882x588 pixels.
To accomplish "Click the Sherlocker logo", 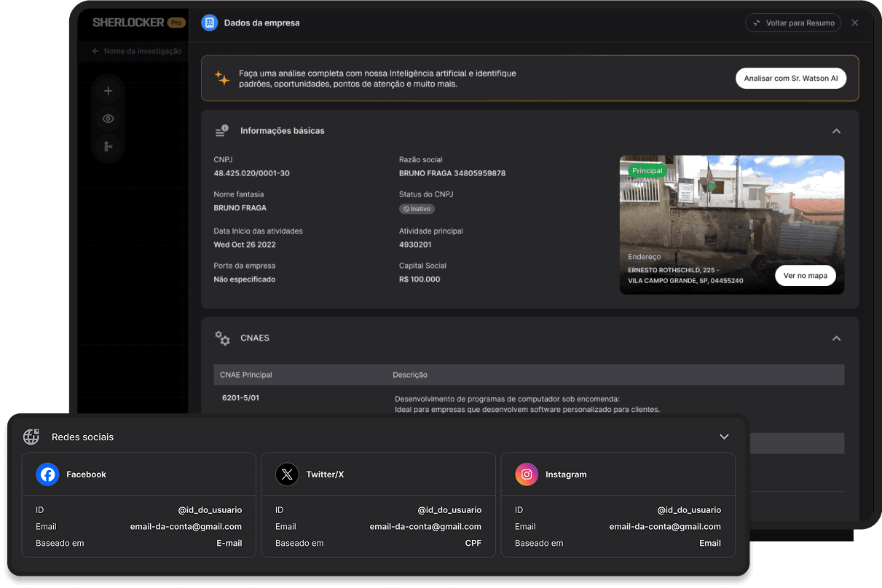I will (128, 23).
